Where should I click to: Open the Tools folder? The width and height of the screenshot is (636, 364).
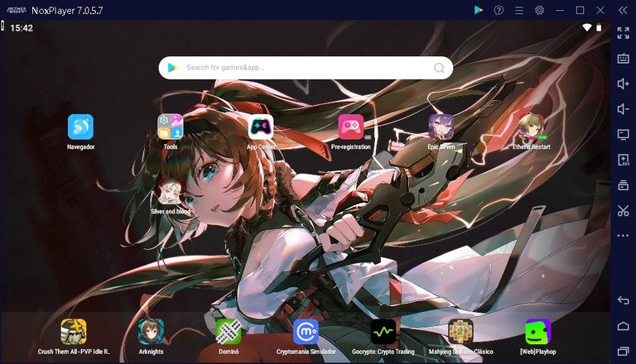pos(171,127)
